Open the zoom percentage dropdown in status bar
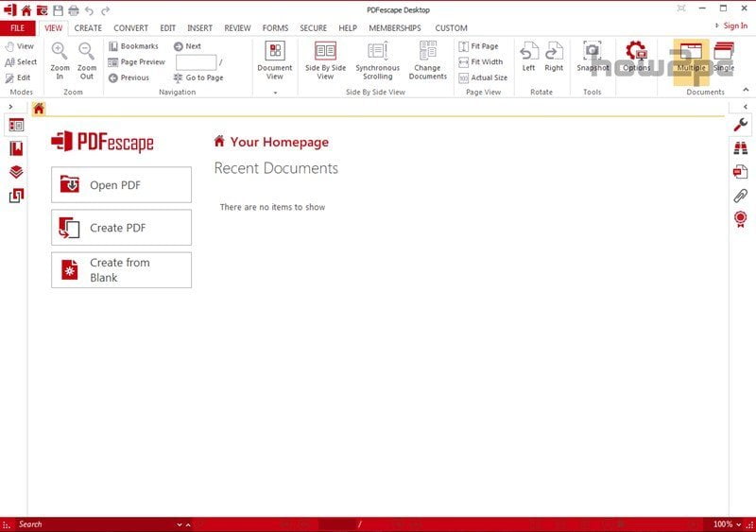 [739, 524]
